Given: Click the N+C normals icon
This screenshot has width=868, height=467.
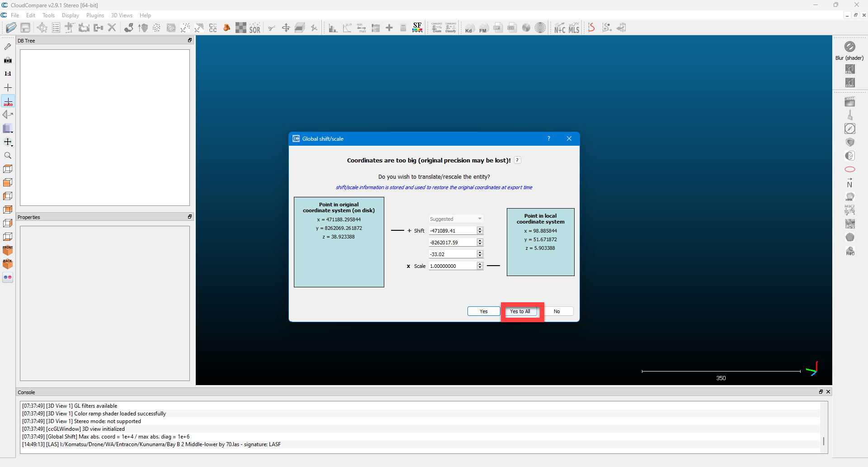Looking at the screenshot, I should tap(560, 28).
